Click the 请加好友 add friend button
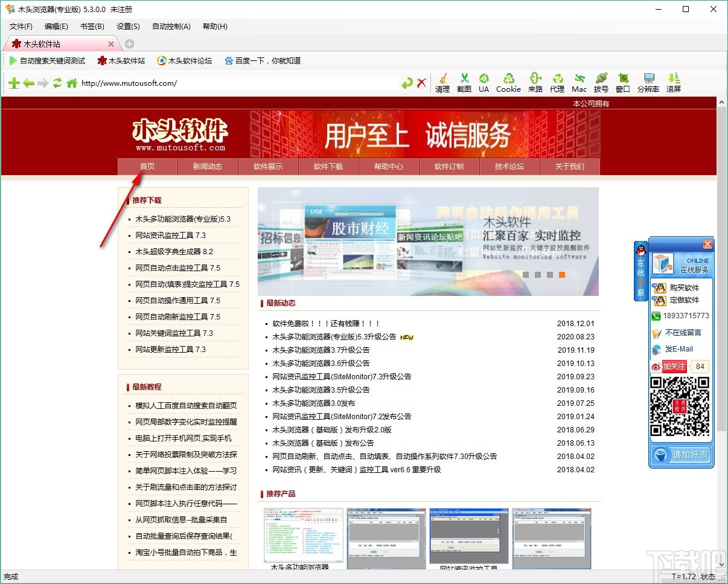 point(682,454)
